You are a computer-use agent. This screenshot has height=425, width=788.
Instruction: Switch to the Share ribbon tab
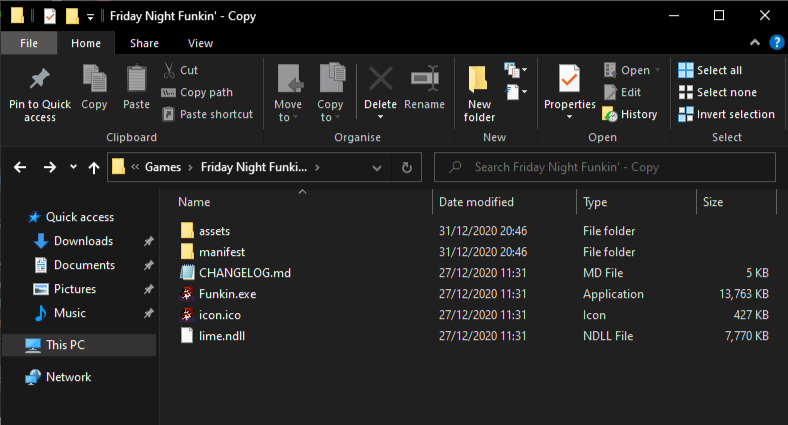(x=144, y=43)
